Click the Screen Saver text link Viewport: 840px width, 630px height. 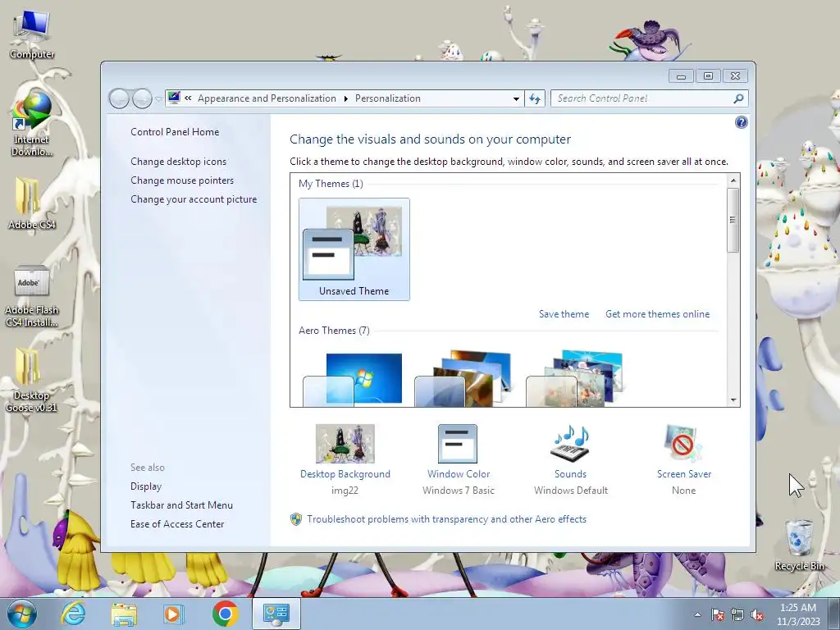(x=684, y=474)
